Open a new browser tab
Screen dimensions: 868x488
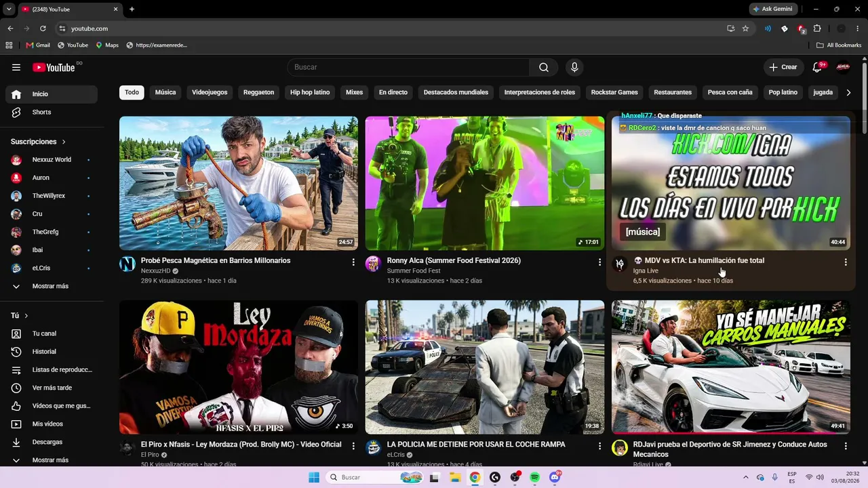pos(132,9)
